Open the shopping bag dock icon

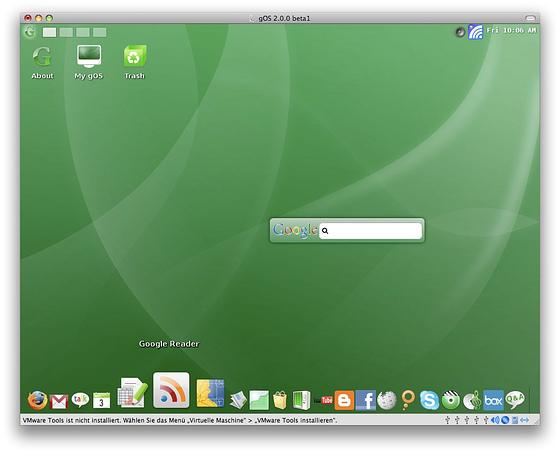coord(280,400)
